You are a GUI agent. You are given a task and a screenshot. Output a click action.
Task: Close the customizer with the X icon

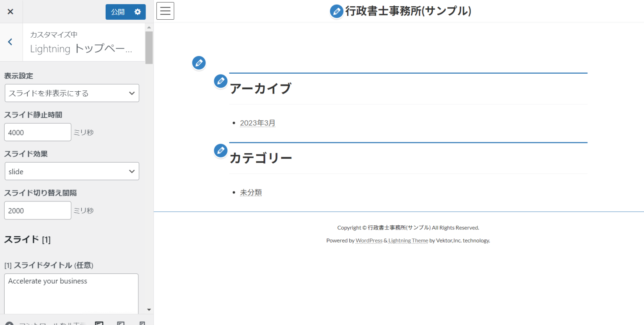pyautogui.click(x=10, y=12)
